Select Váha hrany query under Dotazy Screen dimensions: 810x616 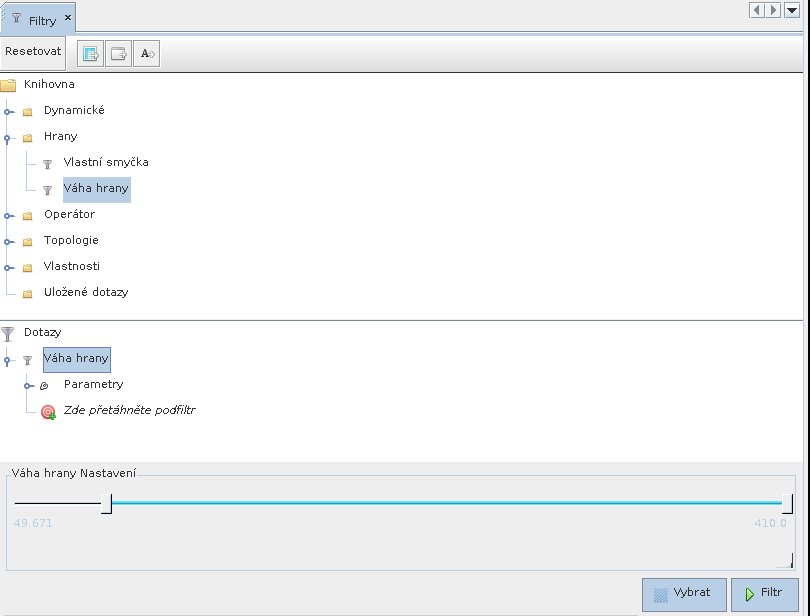[76, 359]
